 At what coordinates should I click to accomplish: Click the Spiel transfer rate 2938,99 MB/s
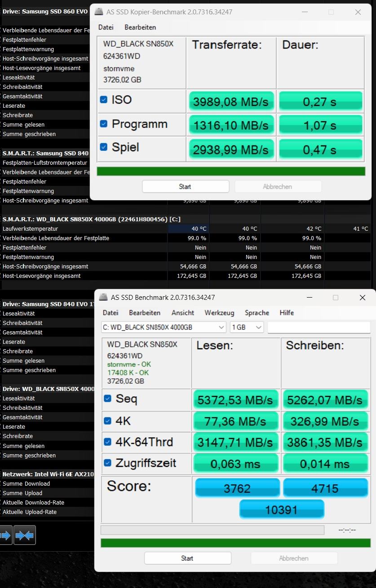(x=231, y=149)
